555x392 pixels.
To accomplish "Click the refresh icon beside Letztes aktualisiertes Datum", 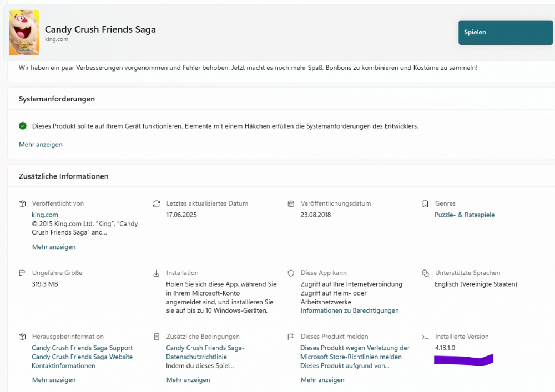I will pos(157,203).
